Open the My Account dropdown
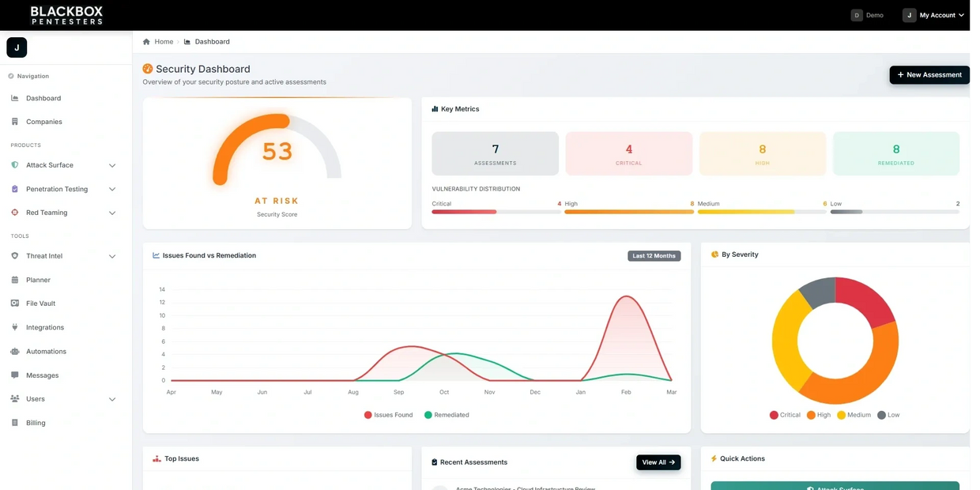The width and height of the screenshot is (980, 490). (934, 15)
